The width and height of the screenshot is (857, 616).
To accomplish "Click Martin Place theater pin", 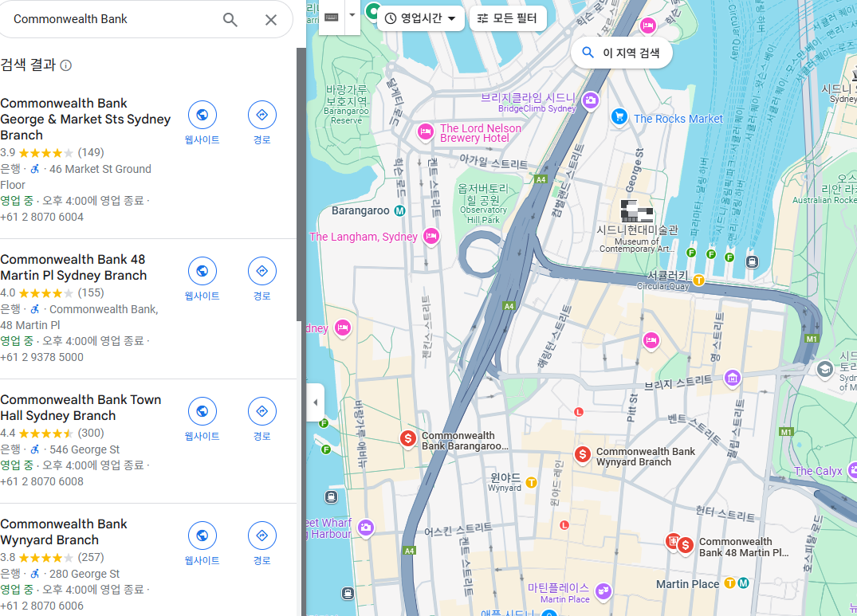I will pyautogui.click(x=603, y=590).
